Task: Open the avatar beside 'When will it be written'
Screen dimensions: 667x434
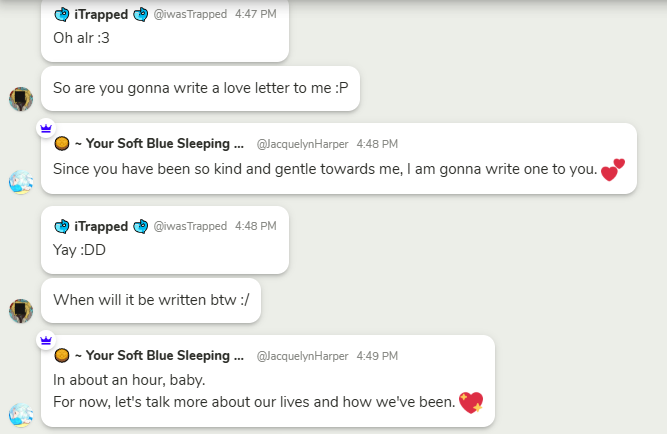Action: pyautogui.click(x=21, y=311)
